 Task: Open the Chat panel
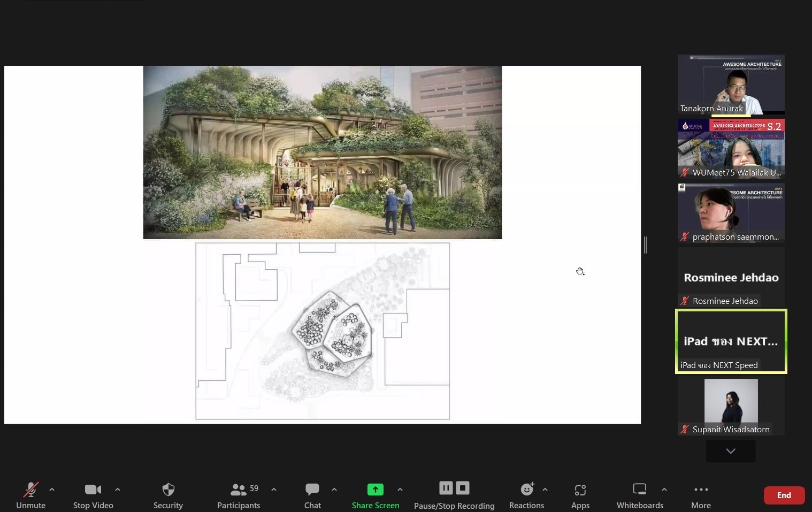click(x=312, y=495)
